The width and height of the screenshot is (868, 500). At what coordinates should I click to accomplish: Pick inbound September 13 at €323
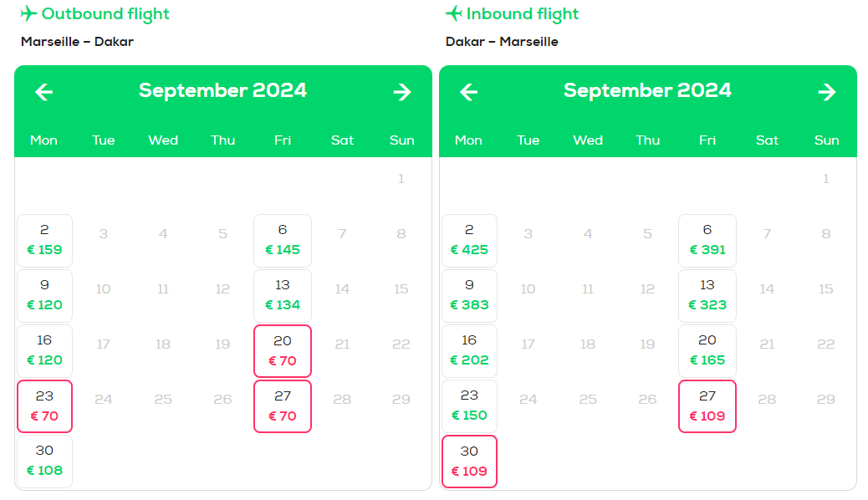pyautogui.click(x=707, y=296)
